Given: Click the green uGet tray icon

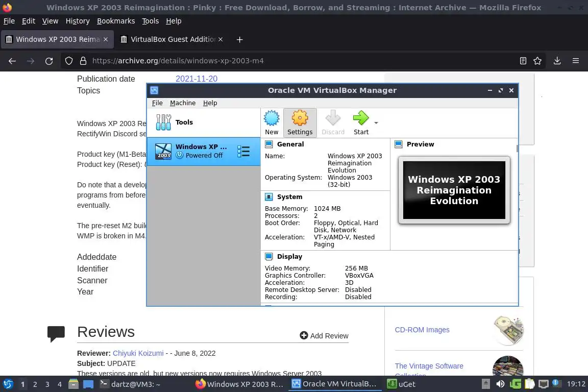Looking at the screenshot, I should coord(515,384).
